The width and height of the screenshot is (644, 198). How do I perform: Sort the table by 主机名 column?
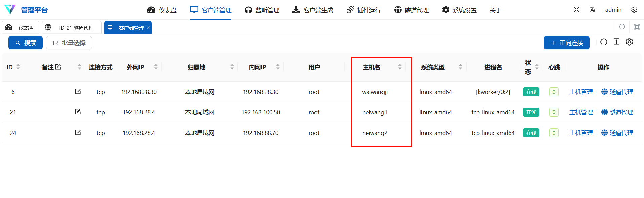click(x=400, y=67)
